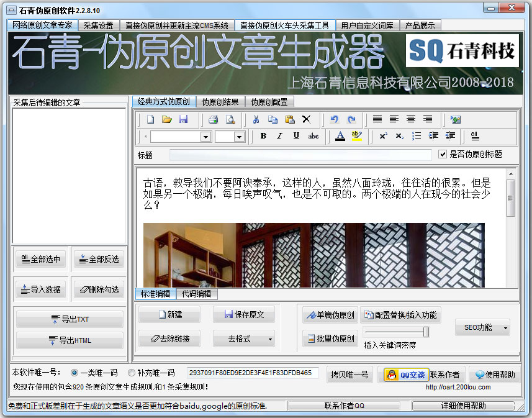This screenshot has width=532, height=418.
Task: Click 全部选中 button
Action: pyautogui.click(x=41, y=259)
